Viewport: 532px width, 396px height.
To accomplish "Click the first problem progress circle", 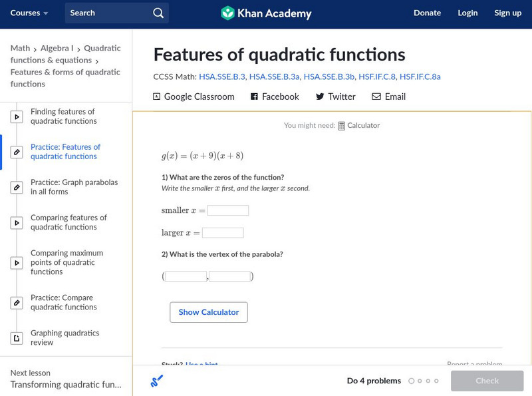I will pos(412,381).
